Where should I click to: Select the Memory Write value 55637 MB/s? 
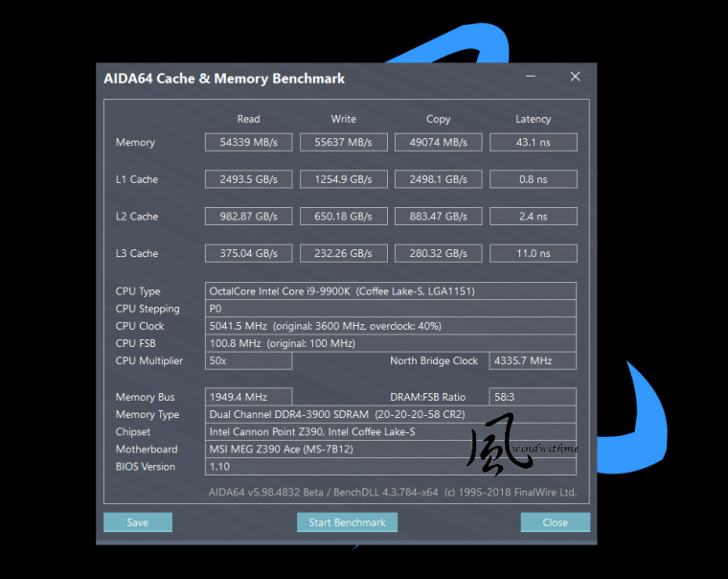click(x=344, y=142)
